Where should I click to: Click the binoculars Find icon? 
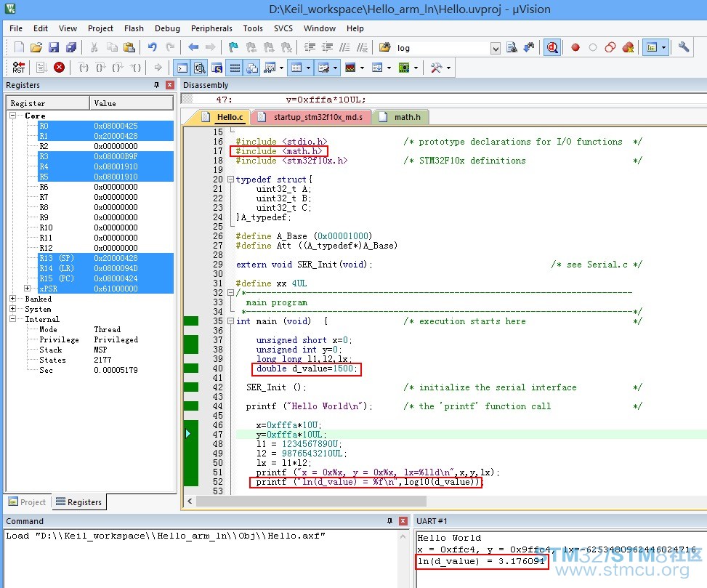point(529,48)
